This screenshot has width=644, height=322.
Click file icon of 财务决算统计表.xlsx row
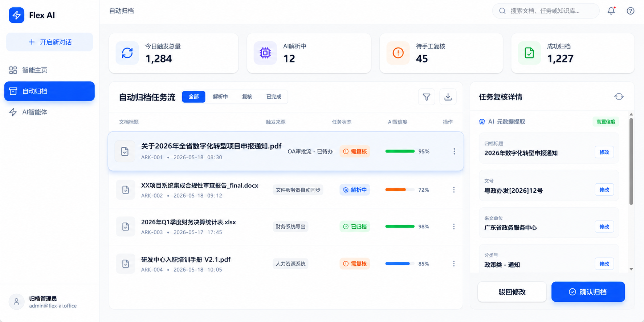pyautogui.click(x=126, y=227)
